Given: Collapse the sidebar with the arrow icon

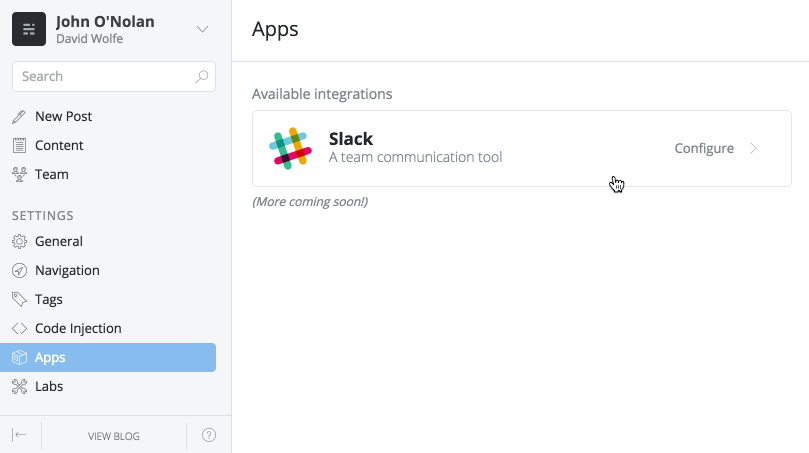Looking at the screenshot, I should click(x=19, y=435).
